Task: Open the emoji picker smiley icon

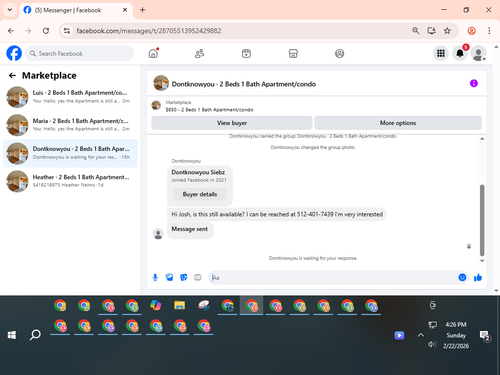Action: coord(462,277)
